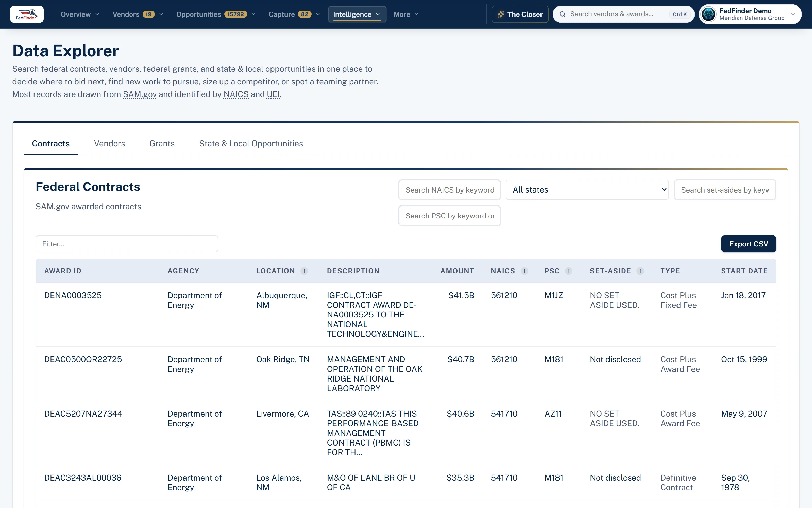
Task: Click the $41.5B amount
Action: tap(461, 295)
